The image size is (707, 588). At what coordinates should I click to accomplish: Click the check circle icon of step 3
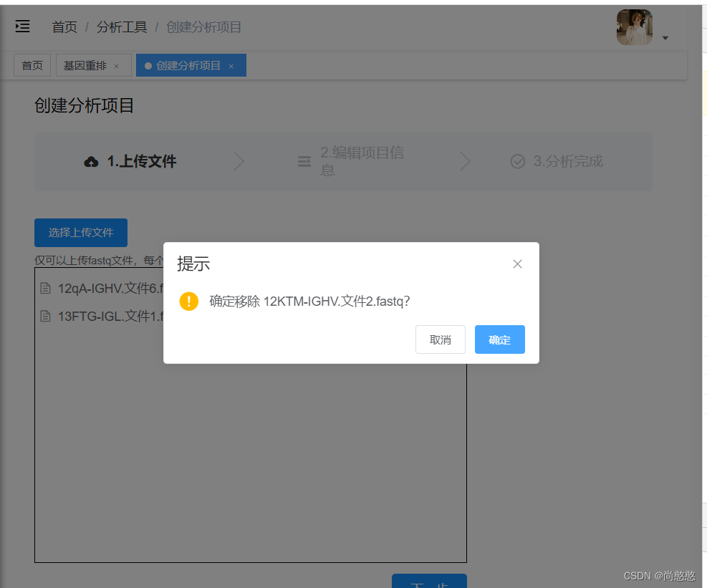[518, 161]
